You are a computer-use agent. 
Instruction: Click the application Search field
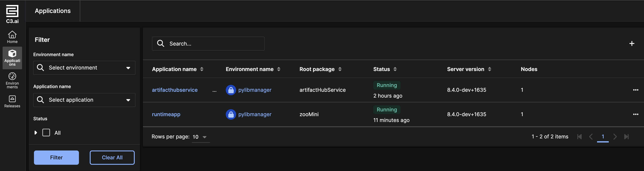pyautogui.click(x=208, y=44)
